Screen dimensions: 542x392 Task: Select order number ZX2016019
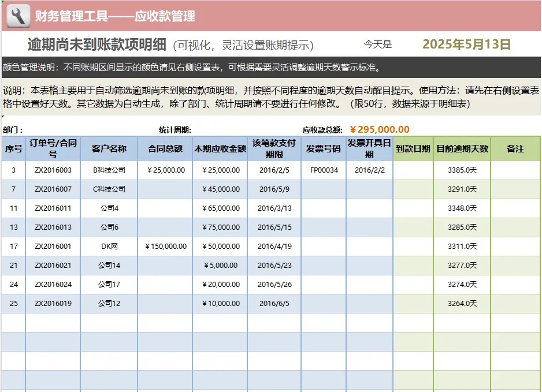click(x=53, y=303)
